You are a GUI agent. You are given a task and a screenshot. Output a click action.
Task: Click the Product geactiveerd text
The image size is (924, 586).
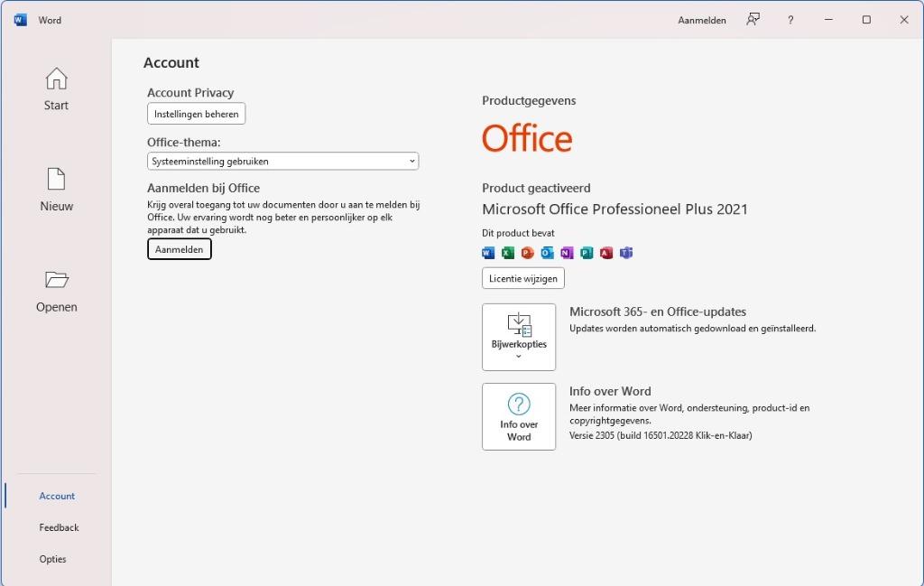click(x=536, y=188)
